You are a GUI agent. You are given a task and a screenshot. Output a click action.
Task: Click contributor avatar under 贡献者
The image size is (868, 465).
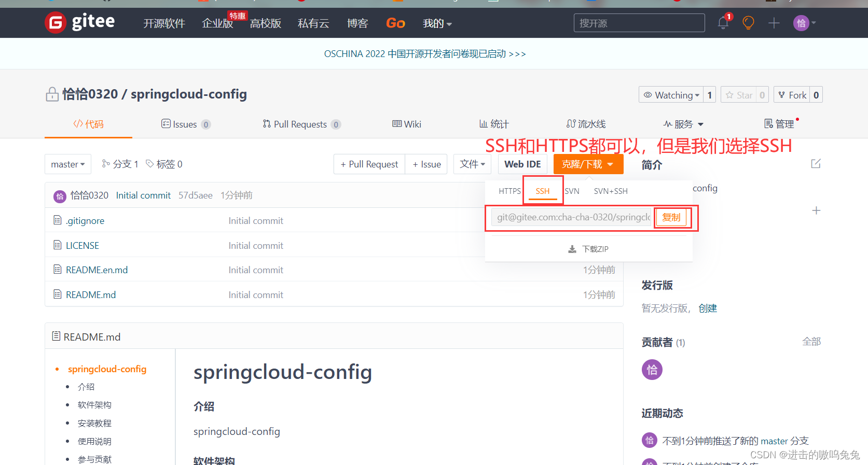point(652,370)
